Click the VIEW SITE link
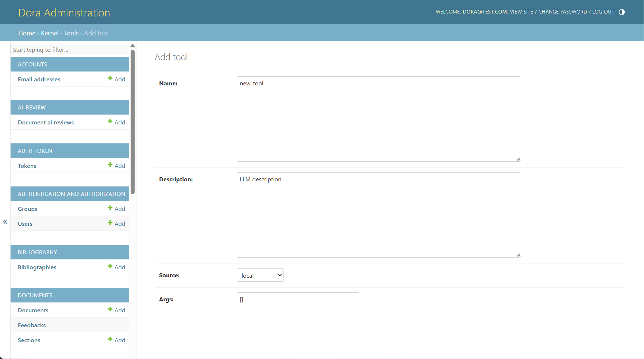Screen dimensions: 644x359 (521, 12)
